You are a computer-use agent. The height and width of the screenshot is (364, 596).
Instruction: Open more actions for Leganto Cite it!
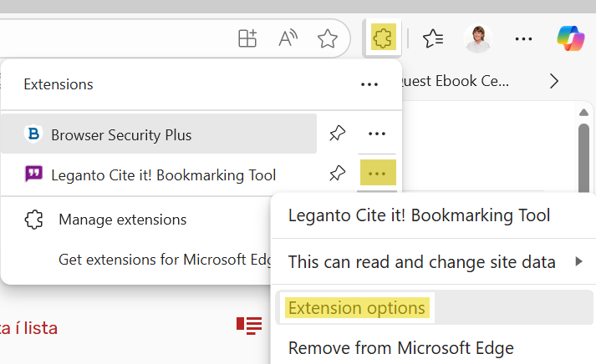tap(377, 174)
